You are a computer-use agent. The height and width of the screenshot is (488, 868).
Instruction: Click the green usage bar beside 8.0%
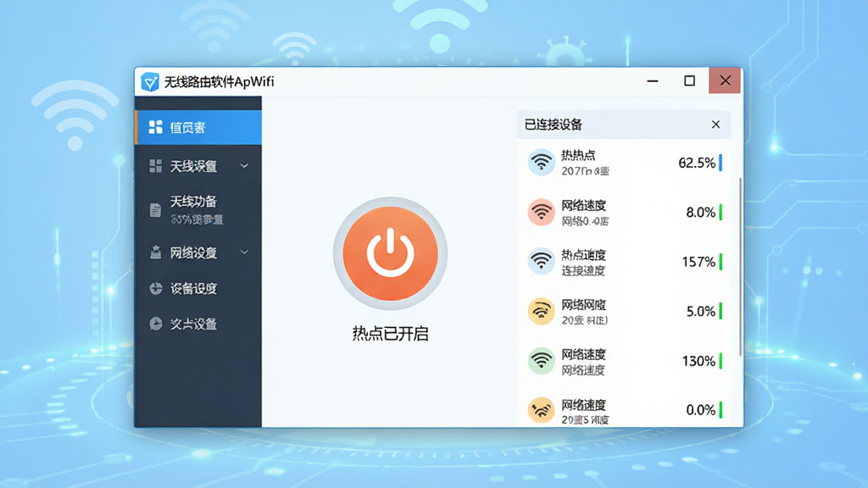point(721,212)
